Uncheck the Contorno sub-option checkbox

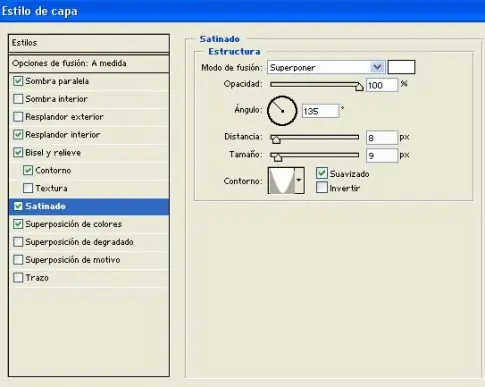tap(28, 170)
